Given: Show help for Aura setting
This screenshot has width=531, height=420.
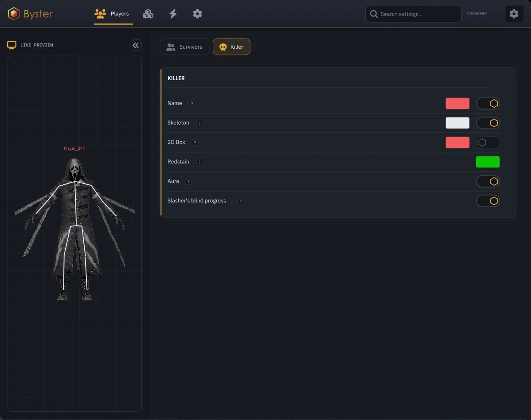Looking at the screenshot, I should 188,181.
